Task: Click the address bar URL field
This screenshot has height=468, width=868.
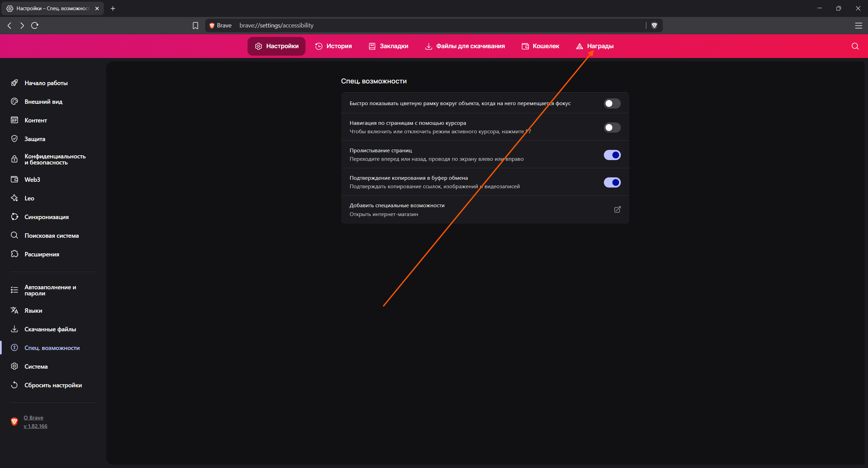Action: click(407, 25)
